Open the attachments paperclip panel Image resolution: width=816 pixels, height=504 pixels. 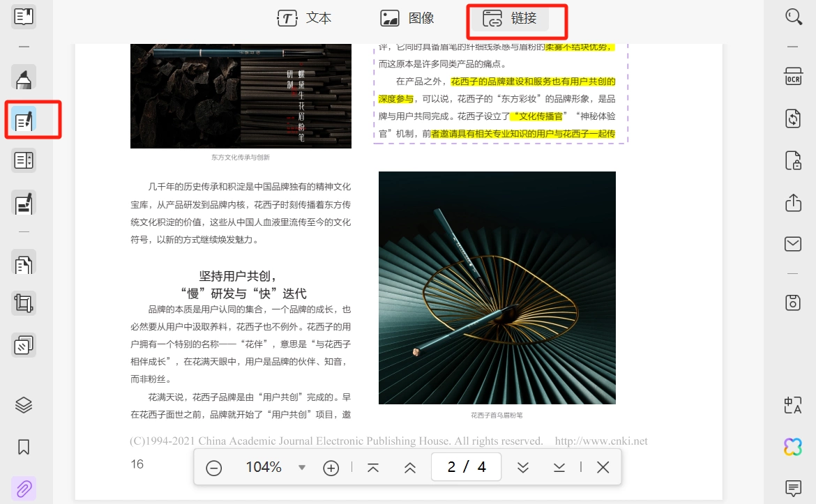point(24,489)
